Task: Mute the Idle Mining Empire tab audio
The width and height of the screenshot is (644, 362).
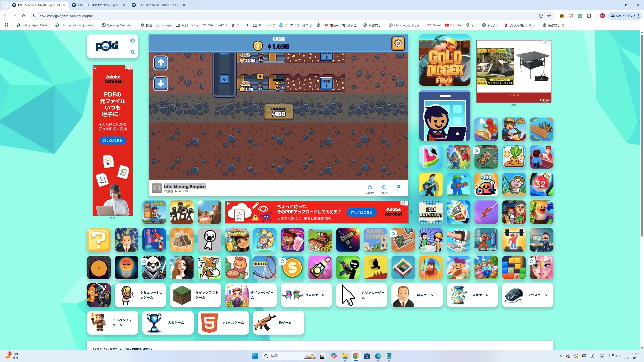Action: click(x=58, y=5)
